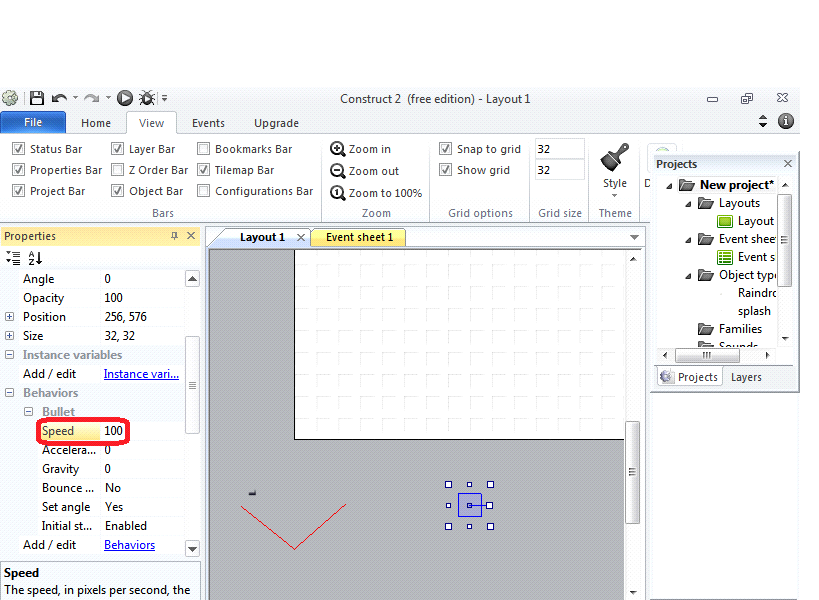Image resolution: width=819 pixels, height=600 pixels.
Task: Toggle the Show grid checkbox
Action: (444, 169)
